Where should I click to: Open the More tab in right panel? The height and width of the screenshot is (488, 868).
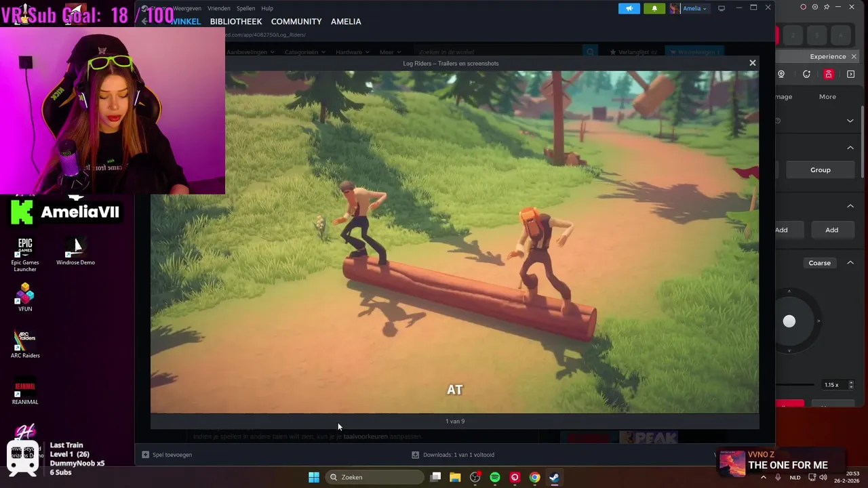coord(827,96)
